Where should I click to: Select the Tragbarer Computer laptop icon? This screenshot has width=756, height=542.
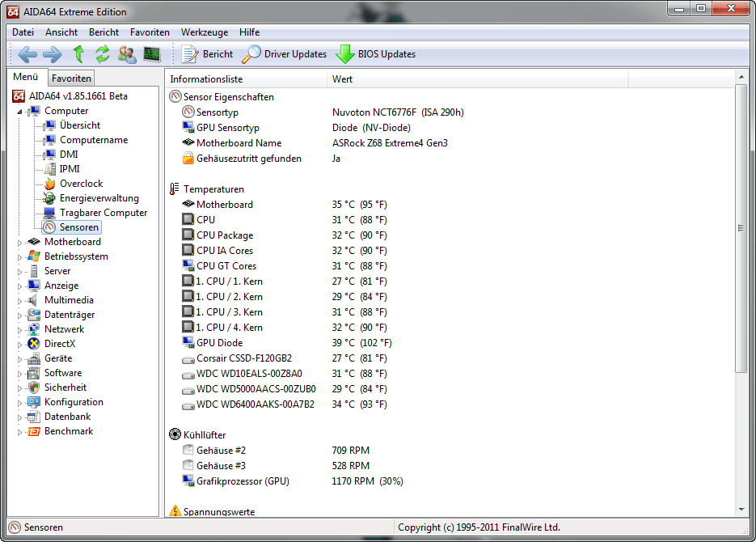click(x=49, y=213)
